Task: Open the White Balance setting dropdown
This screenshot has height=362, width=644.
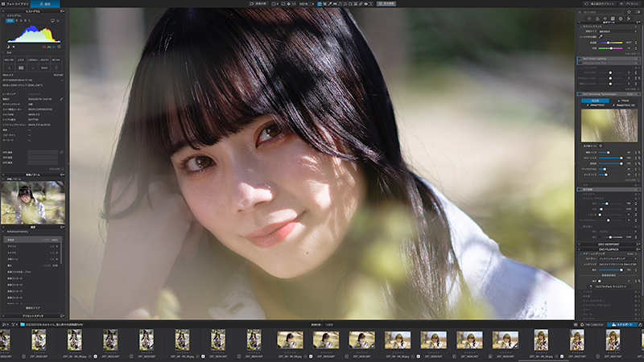Action: 617,31
